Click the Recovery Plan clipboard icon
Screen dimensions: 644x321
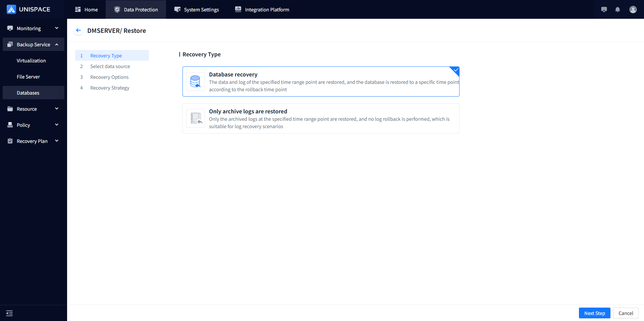point(10,141)
